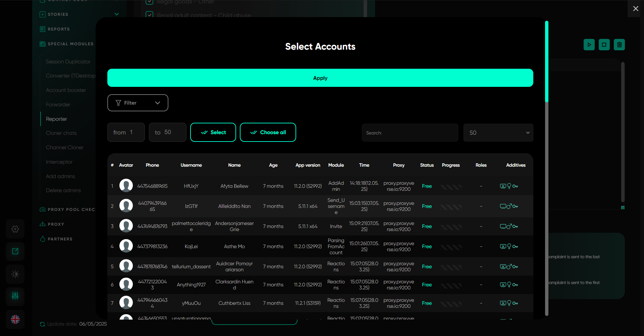Select account row with username HfUxjY
644x336 pixels.
coord(191,186)
